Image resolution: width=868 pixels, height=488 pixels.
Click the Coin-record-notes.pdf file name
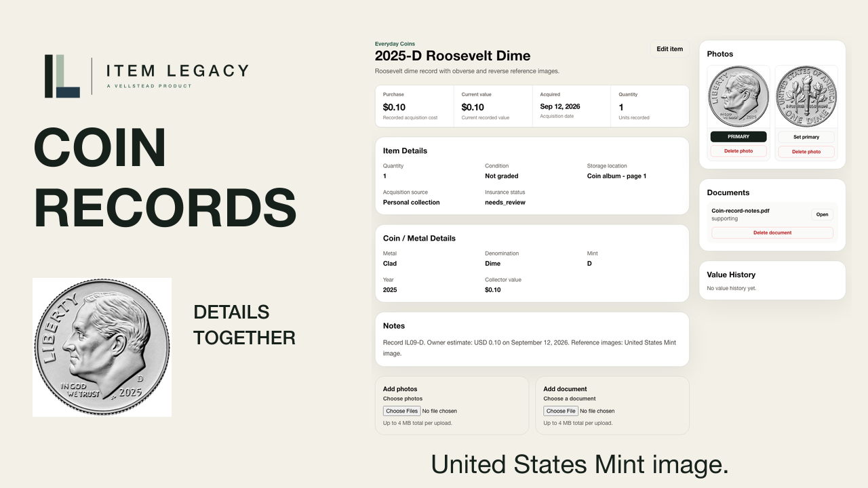741,211
